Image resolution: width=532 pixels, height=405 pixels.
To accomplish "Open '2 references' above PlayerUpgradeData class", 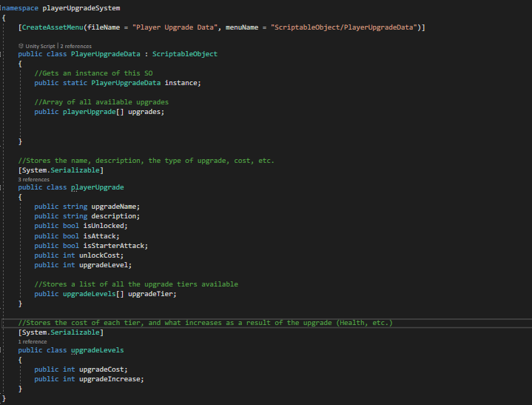I will [x=76, y=46].
